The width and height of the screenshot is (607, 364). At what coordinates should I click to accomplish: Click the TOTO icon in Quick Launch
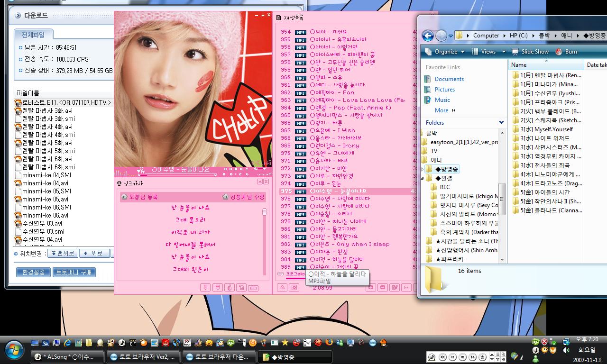tap(373, 343)
